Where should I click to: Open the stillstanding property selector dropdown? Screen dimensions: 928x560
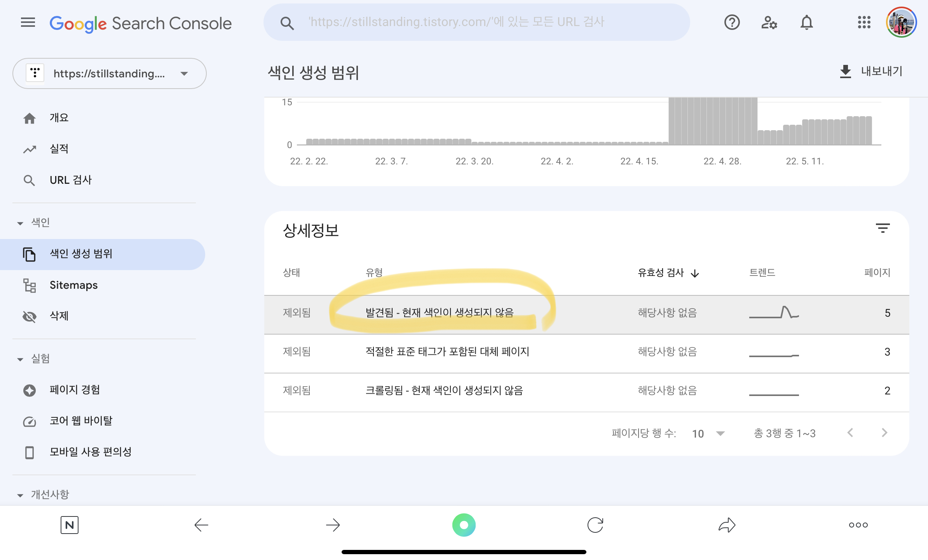tap(110, 73)
